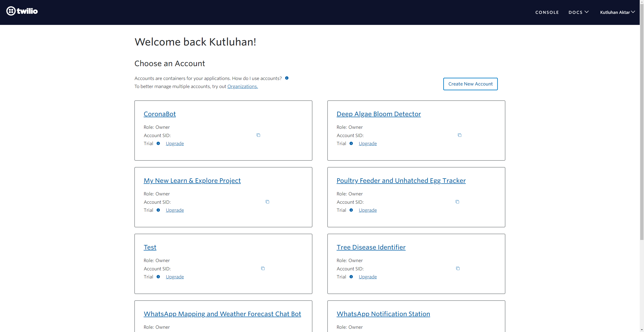Image resolution: width=644 pixels, height=332 pixels.
Task: Copy My New Learn & Explore SID
Action: 267,202
